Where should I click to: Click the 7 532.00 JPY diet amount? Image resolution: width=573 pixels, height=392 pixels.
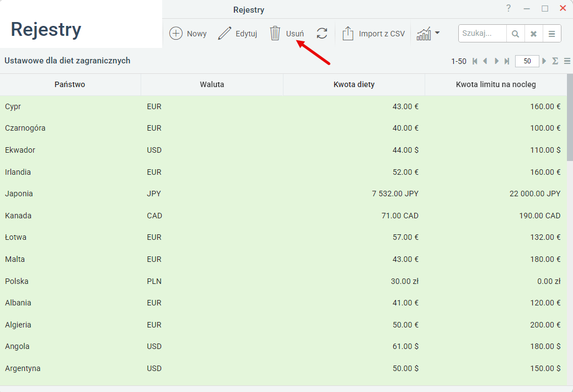click(x=395, y=194)
